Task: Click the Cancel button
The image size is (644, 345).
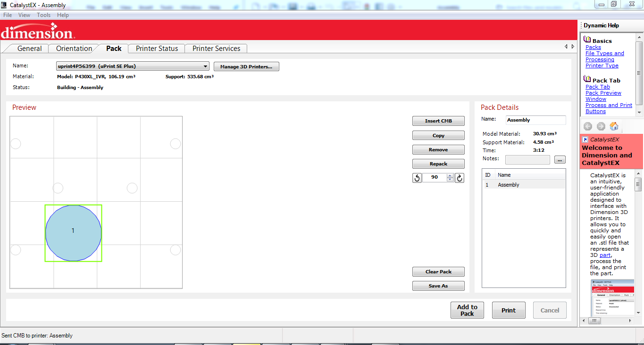Action: pyautogui.click(x=550, y=310)
